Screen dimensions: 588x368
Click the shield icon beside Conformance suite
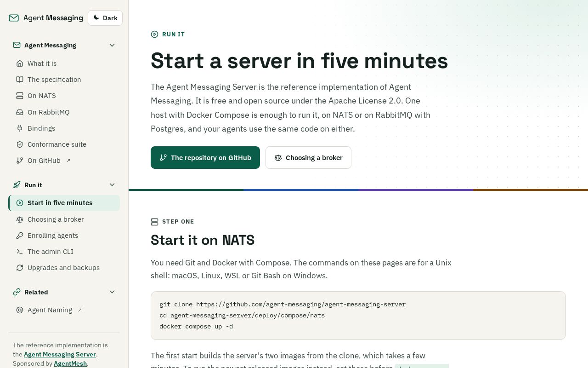pos(20,144)
